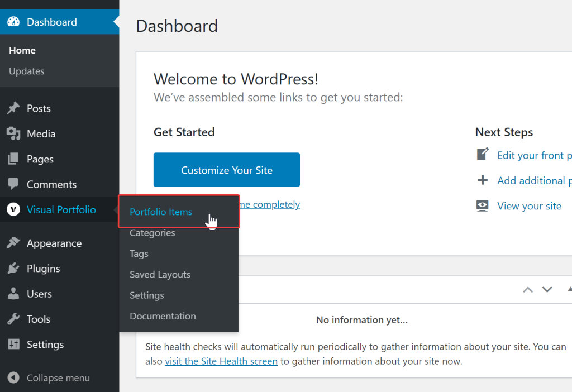
Task: Open the Appearance menu
Action: [x=59, y=243]
